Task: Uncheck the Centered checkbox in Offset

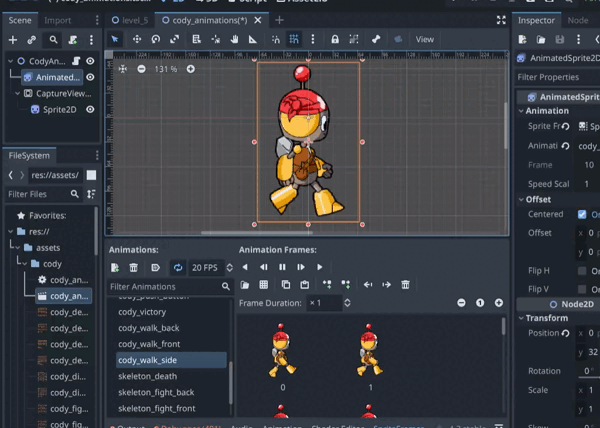Action: 583,214
